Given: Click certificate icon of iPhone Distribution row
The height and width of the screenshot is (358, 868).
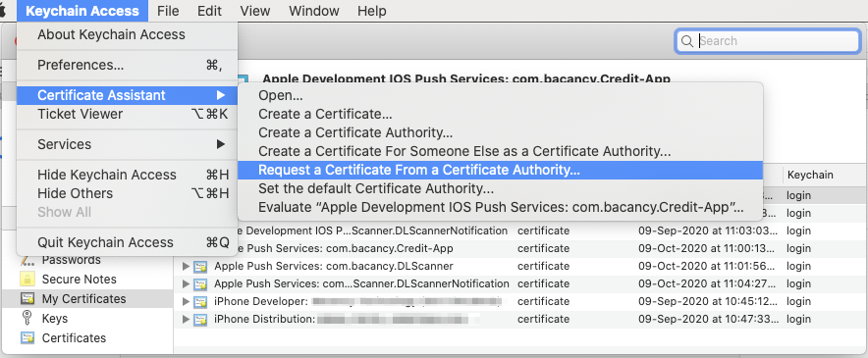Looking at the screenshot, I should (x=200, y=320).
